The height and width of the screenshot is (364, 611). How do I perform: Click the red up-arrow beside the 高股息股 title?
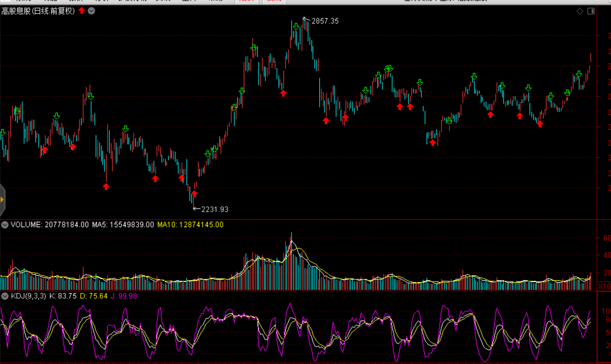point(82,11)
